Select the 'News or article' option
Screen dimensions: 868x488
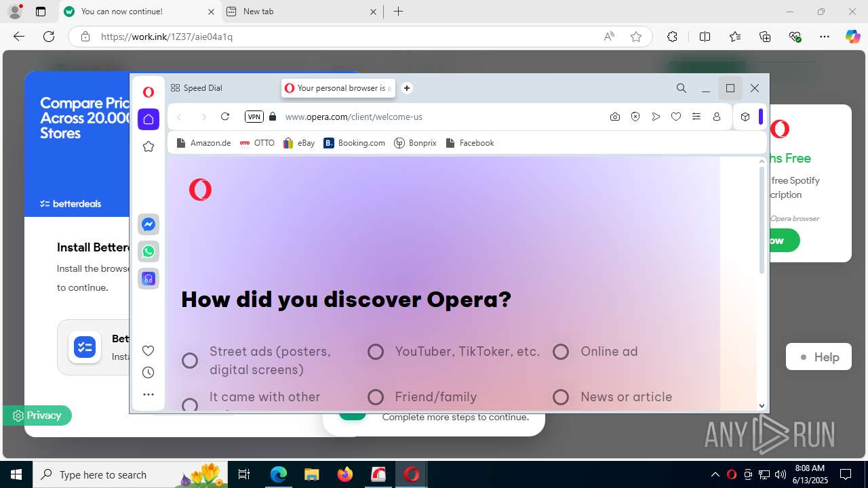(x=561, y=397)
